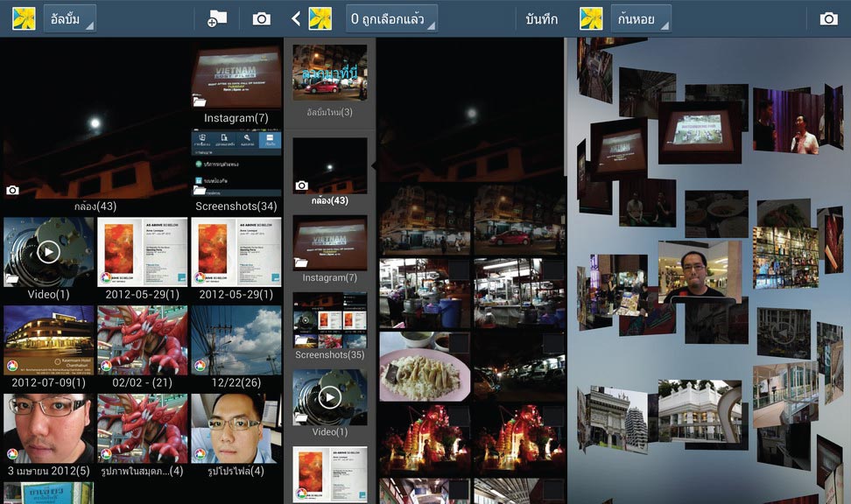The height and width of the screenshot is (504, 851).
Task: Select Video(1) in the album strip
Action: tap(330, 403)
